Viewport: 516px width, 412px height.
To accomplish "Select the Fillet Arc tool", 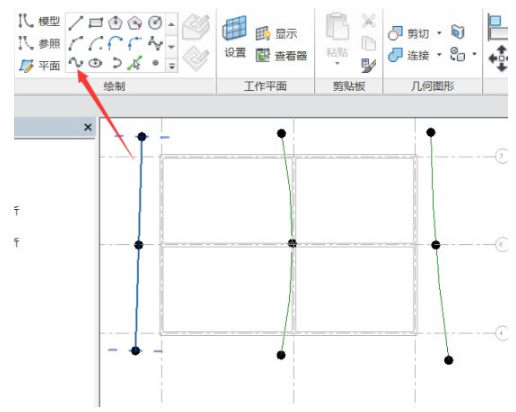I will [135, 43].
